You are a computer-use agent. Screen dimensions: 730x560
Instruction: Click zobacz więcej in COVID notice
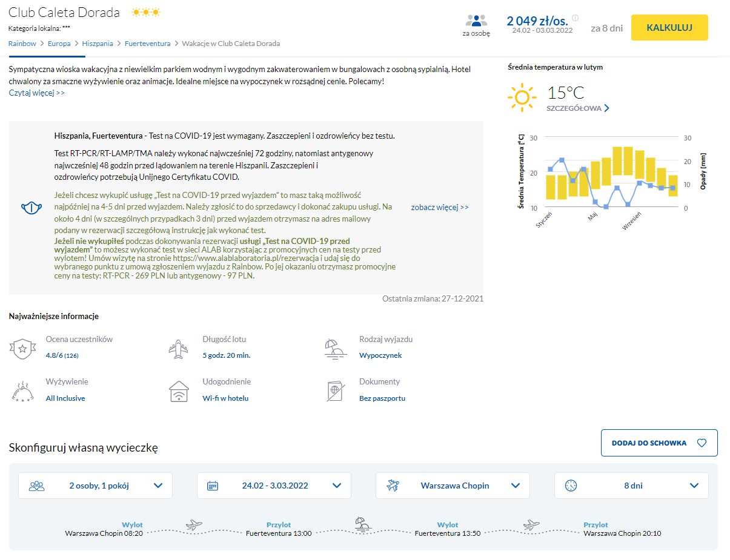point(440,207)
